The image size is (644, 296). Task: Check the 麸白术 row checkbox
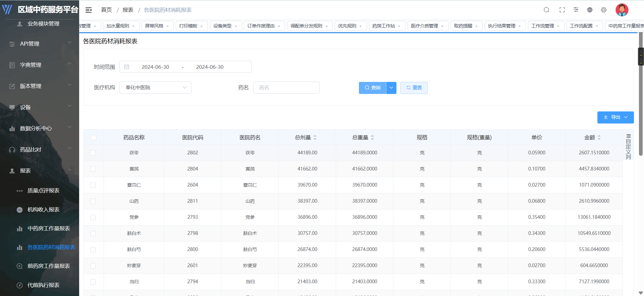point(93,234)
